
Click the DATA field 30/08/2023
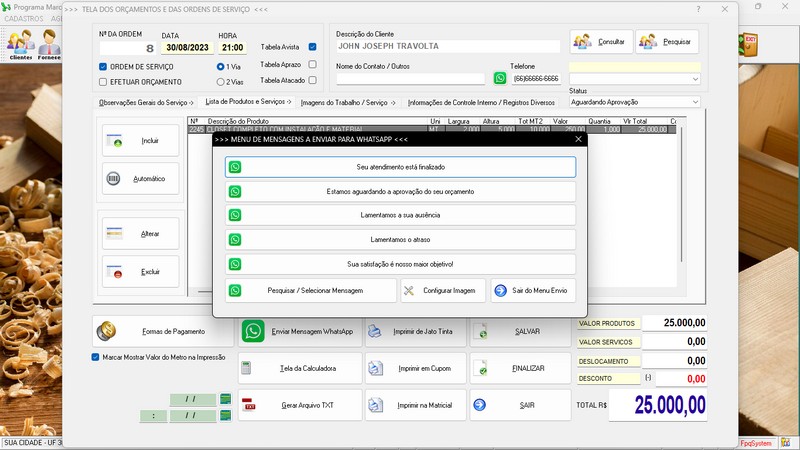coord(187,47)
